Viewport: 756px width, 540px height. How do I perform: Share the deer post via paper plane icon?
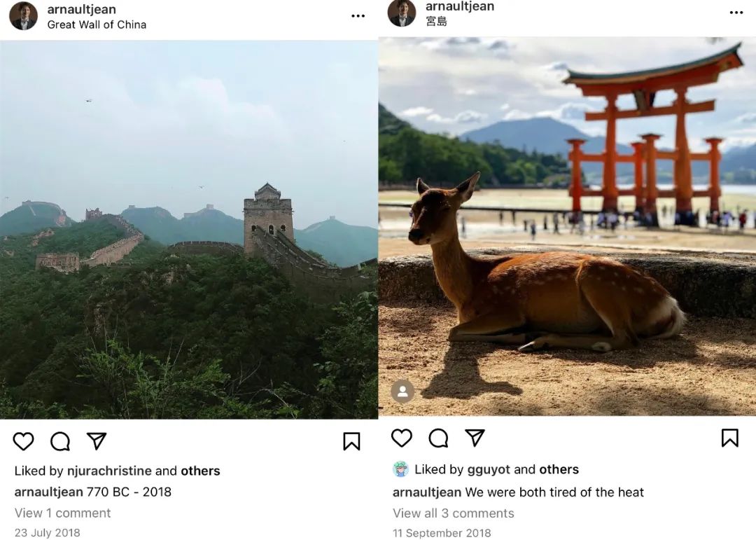475,437
